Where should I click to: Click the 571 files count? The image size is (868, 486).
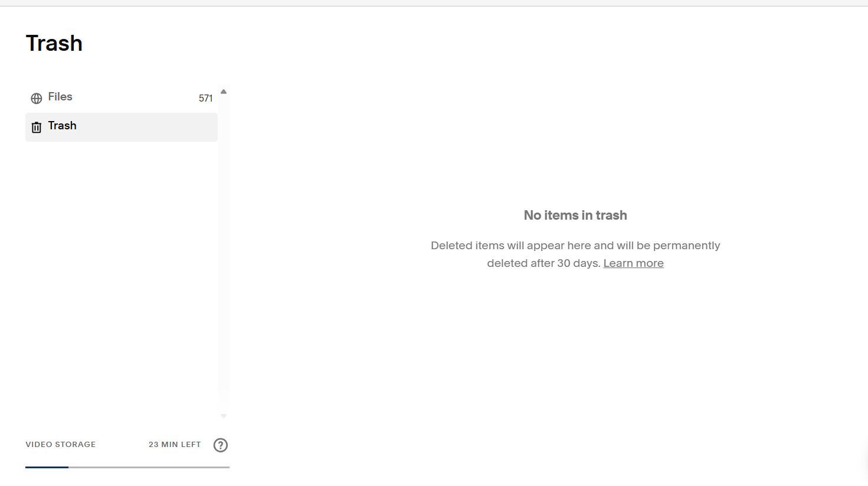[205, 98]
